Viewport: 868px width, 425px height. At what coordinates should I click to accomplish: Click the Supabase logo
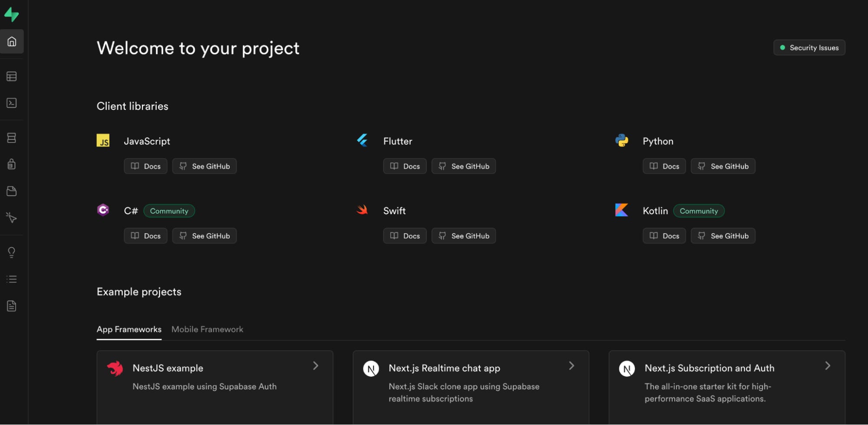12,14
